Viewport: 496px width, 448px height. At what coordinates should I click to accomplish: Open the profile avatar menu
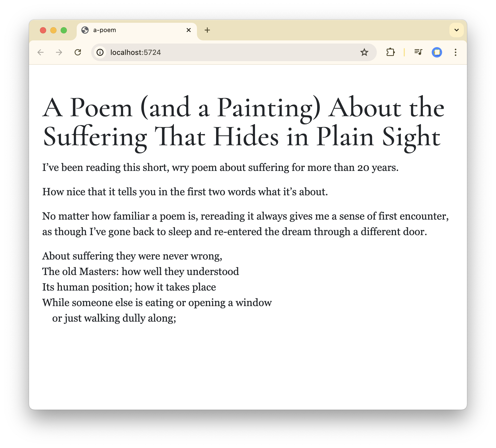[x=437, y=53]
